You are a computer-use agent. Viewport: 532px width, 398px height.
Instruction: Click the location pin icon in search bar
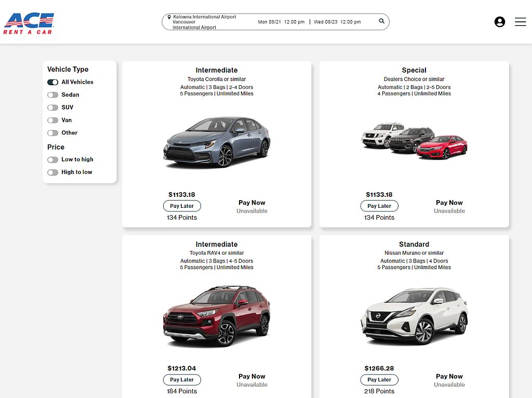coord(169,17)
